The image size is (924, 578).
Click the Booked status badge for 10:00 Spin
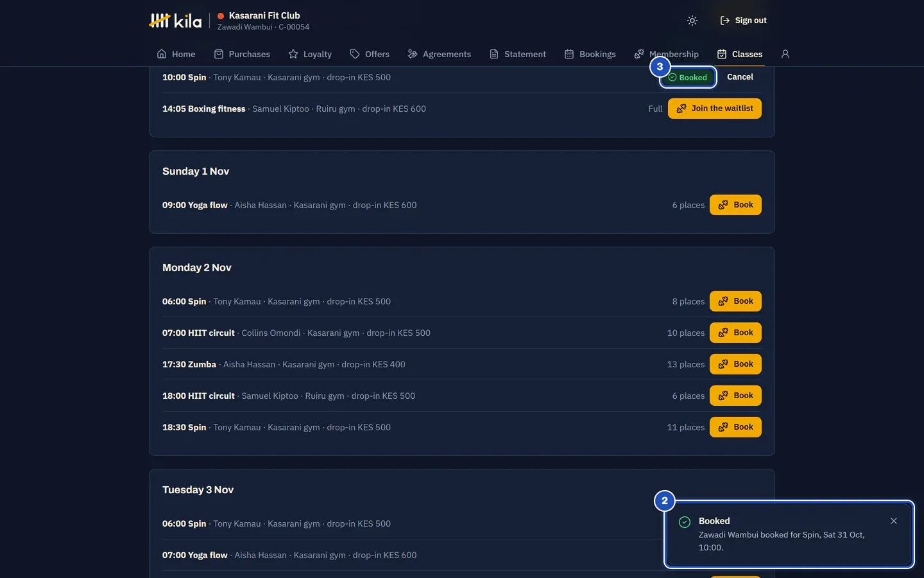(688, 78)
